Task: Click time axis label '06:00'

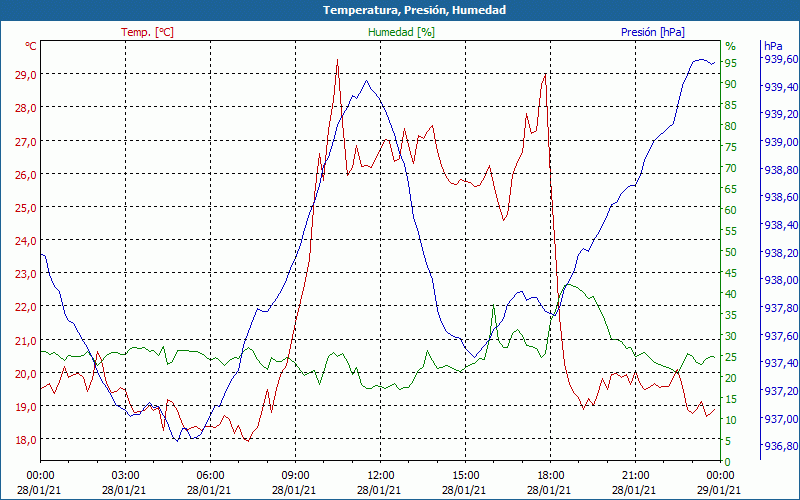Action: [x=210, y=475]
